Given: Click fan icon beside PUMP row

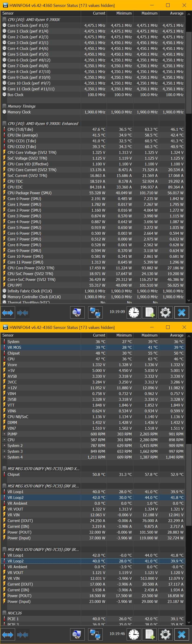Looking at the screenshot, I should pyautogui.click(x=4, y=434).
